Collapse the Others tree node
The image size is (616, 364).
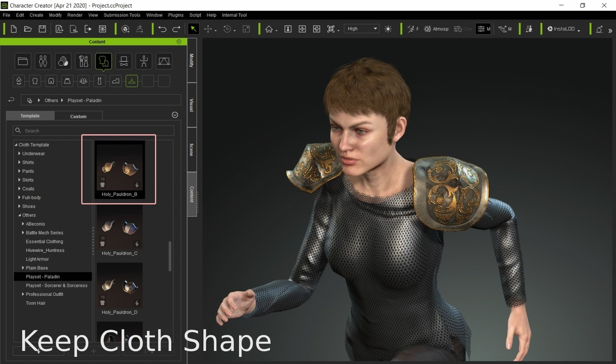[19, 215]
